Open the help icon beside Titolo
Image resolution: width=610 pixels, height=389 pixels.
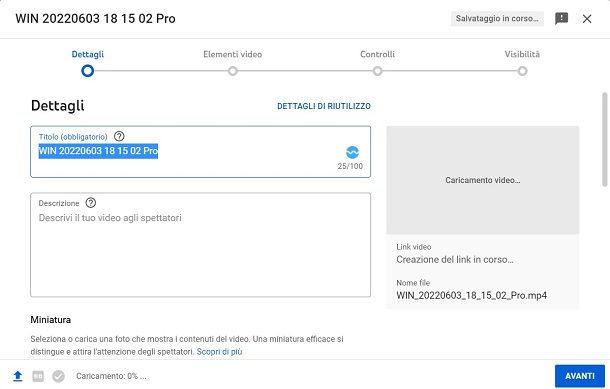pos(119,136)
